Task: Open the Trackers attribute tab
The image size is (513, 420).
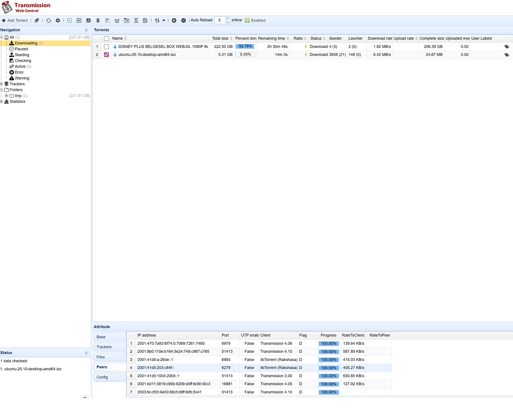Action: point(110,347)
